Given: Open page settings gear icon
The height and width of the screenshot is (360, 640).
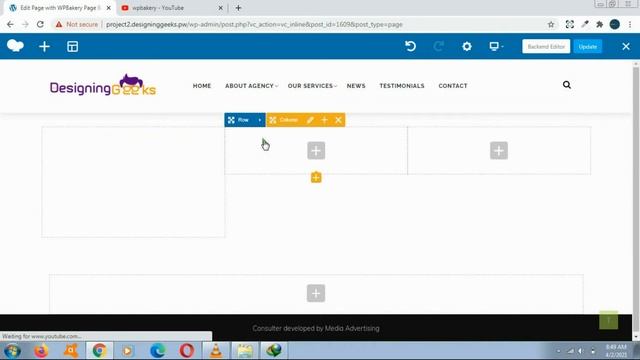Looking at the screenshot, I should (x=467, y=46).
